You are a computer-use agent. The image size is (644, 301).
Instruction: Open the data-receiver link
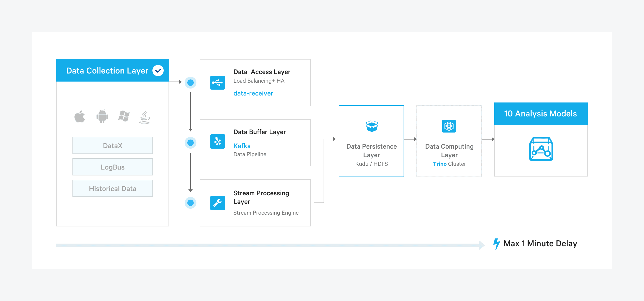(253, 93)
